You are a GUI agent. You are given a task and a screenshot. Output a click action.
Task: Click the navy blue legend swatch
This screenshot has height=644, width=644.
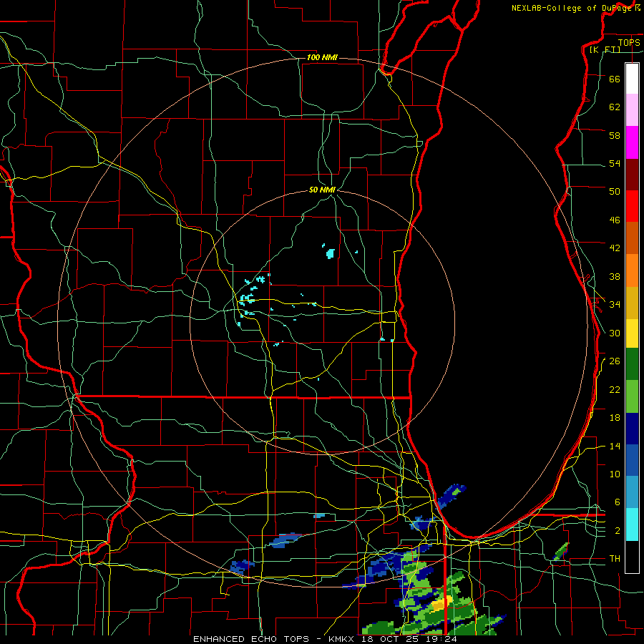pos(632,429)
